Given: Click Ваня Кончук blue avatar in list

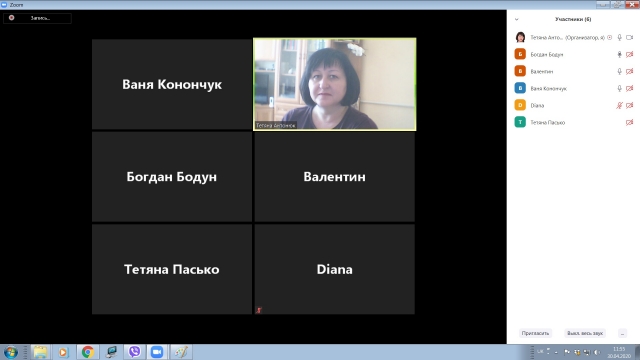Looking at the screenshot, I should point(520,88).
